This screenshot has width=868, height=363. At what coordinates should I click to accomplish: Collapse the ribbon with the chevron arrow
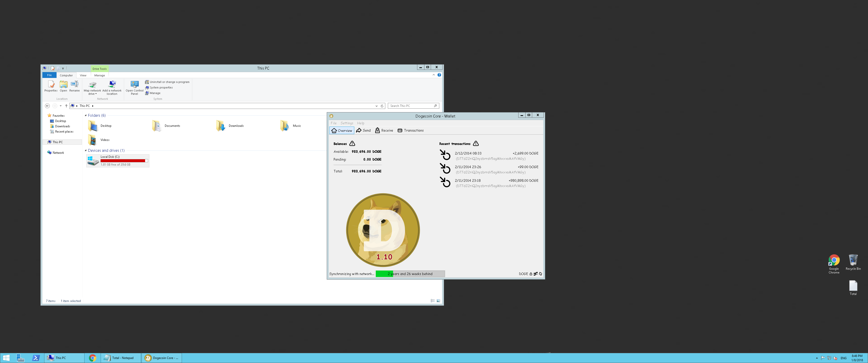[434, 75]
